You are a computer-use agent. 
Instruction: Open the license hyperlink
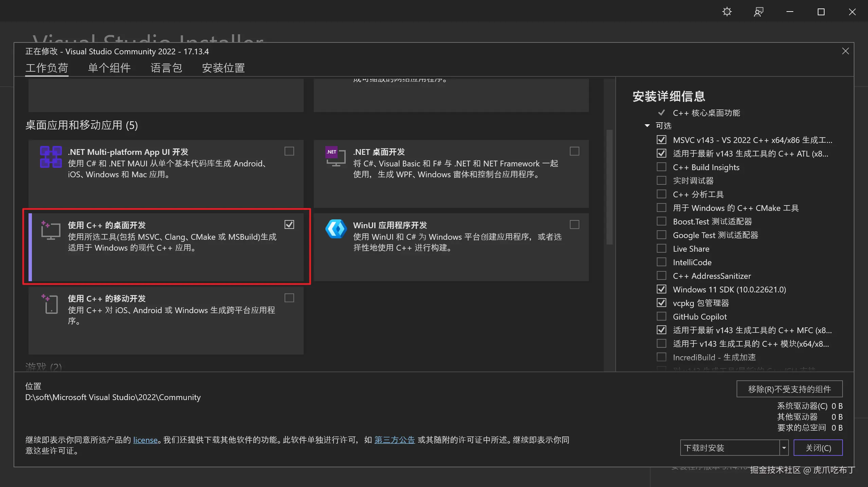tap(145, 440)
